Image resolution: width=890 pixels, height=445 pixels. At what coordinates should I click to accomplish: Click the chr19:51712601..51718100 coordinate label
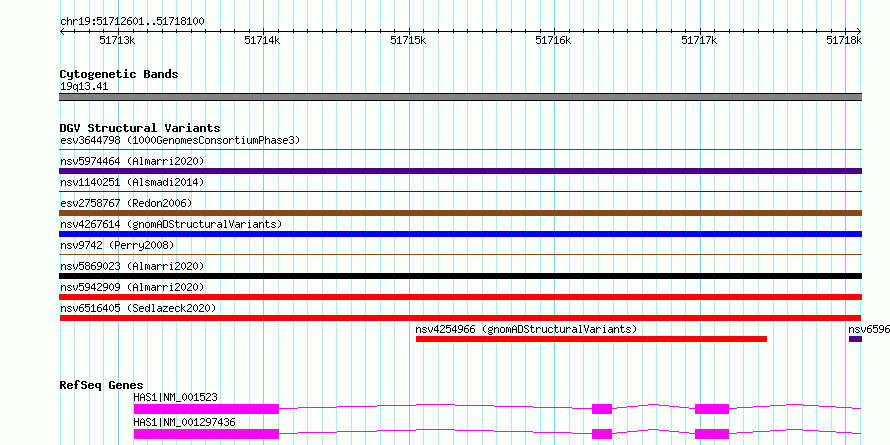click(132, 21)
